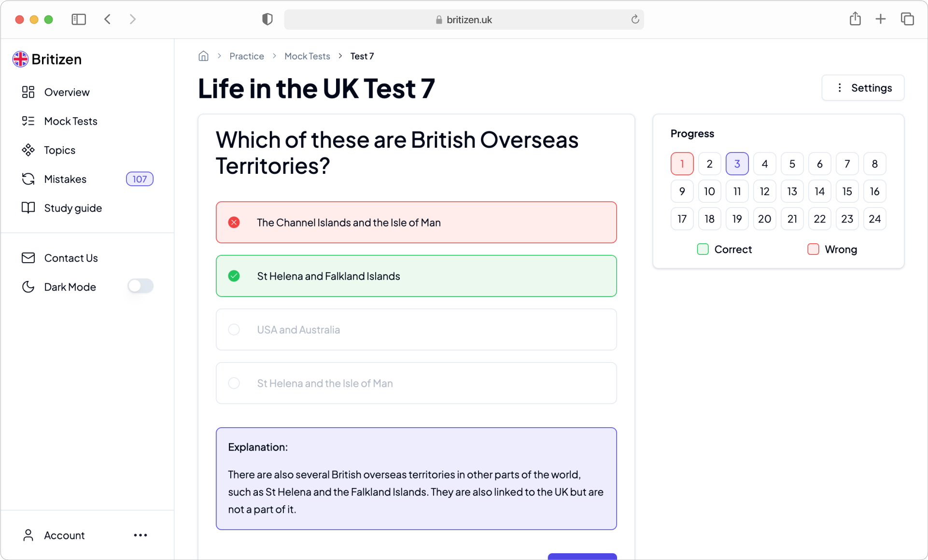Open the browser tab overview
This screenshot has height=560, width=928.
tap(907, 19)
